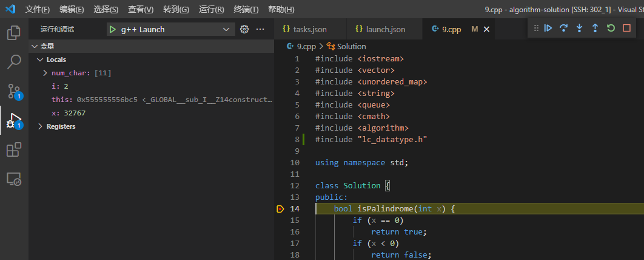This screenshot has height=260, width=644.
Task: Open the 帮助(H) menu
Action: pos(281,10)
